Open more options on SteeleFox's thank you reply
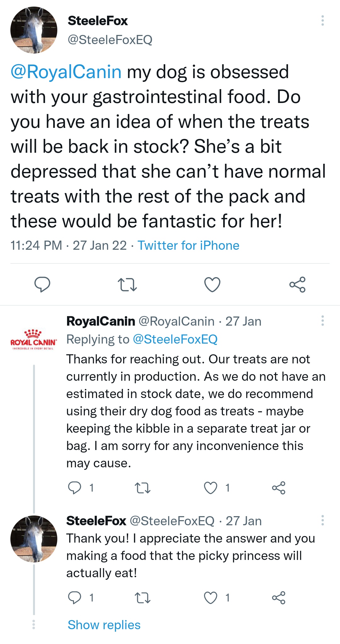This screenshot has height=644, width=340. (322, 520)
